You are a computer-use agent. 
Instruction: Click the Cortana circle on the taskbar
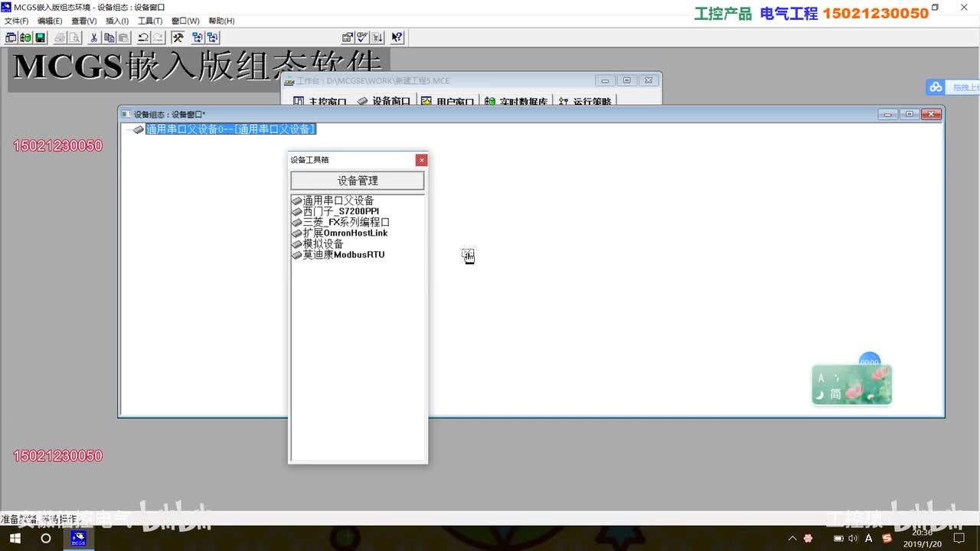(x=46, y=538)
